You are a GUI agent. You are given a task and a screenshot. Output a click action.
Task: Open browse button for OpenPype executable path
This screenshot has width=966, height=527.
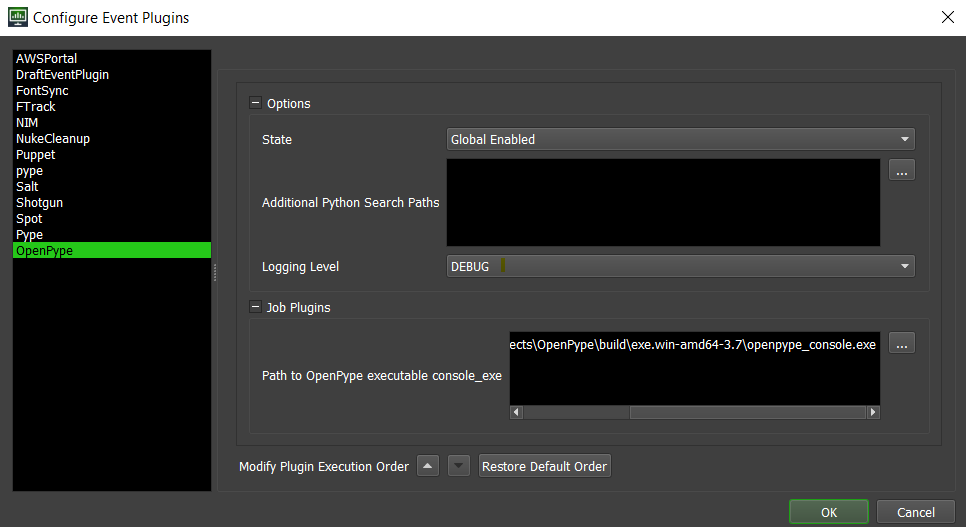coord(901,344)
